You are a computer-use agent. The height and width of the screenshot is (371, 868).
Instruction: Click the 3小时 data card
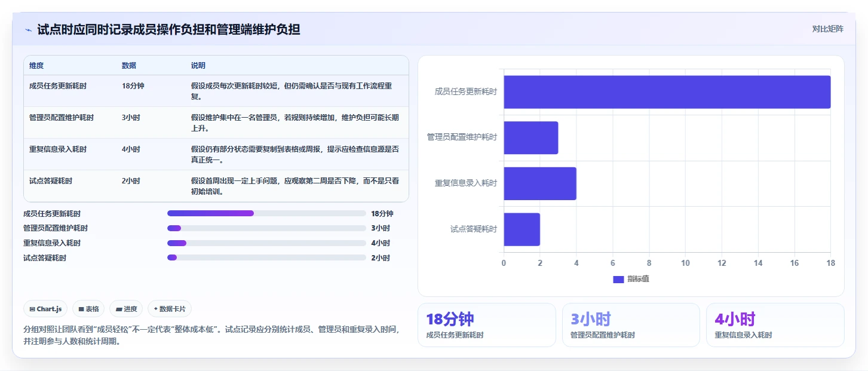point(631,325)
